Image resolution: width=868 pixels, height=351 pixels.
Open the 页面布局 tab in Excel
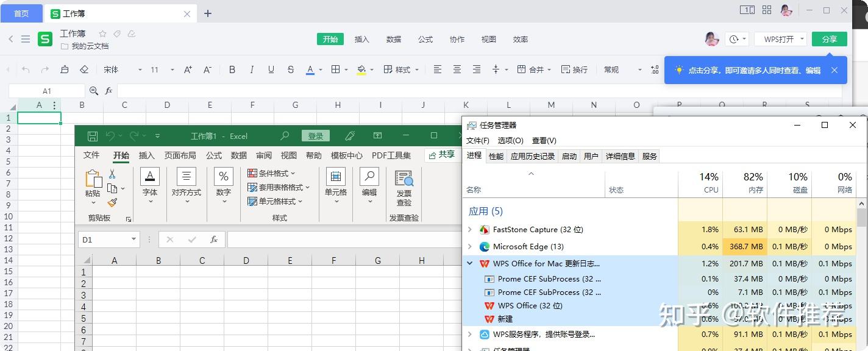click(x=180, y=155)
